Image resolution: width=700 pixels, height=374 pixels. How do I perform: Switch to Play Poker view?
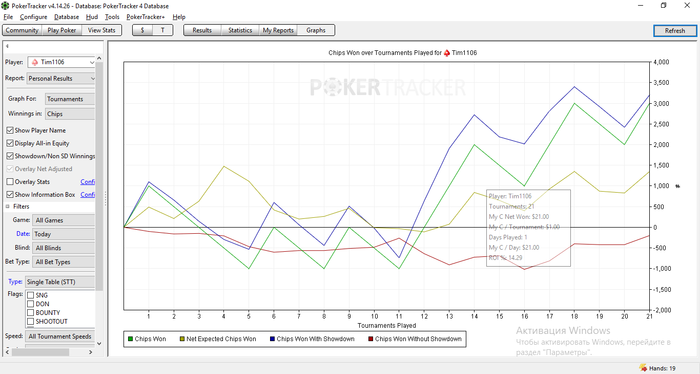[x=62, y=30]
